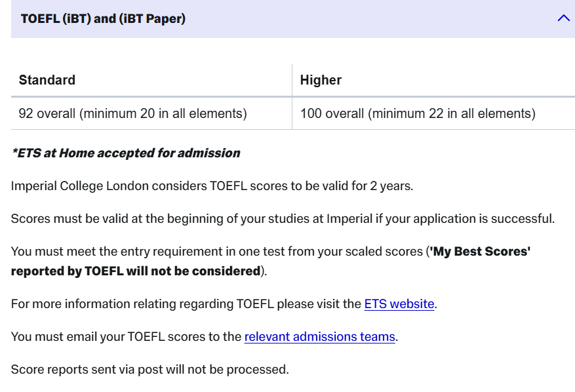Click the sentence about TOEFL scores valid 2 years
The image size is (575, 392).
[212, 186]
